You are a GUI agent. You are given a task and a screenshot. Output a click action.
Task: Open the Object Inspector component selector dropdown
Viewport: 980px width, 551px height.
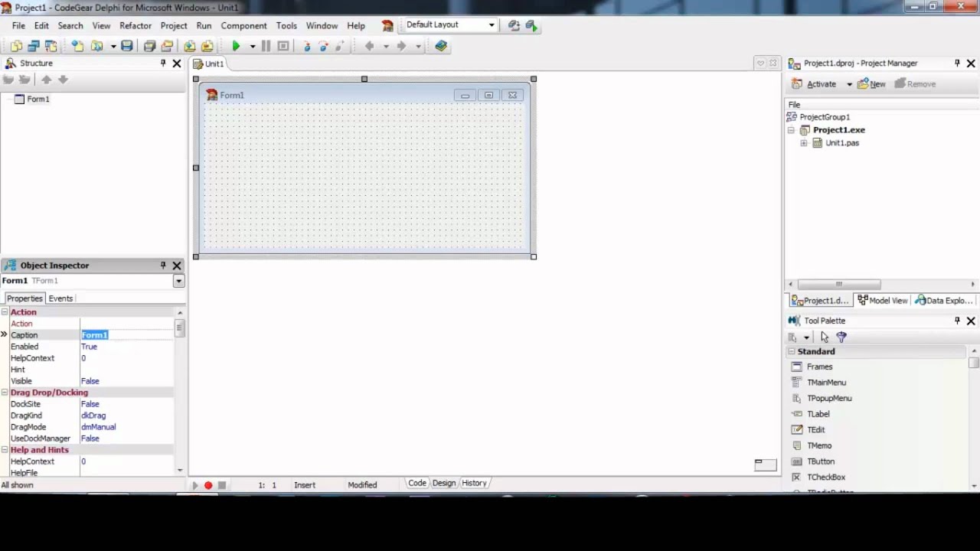178,281
